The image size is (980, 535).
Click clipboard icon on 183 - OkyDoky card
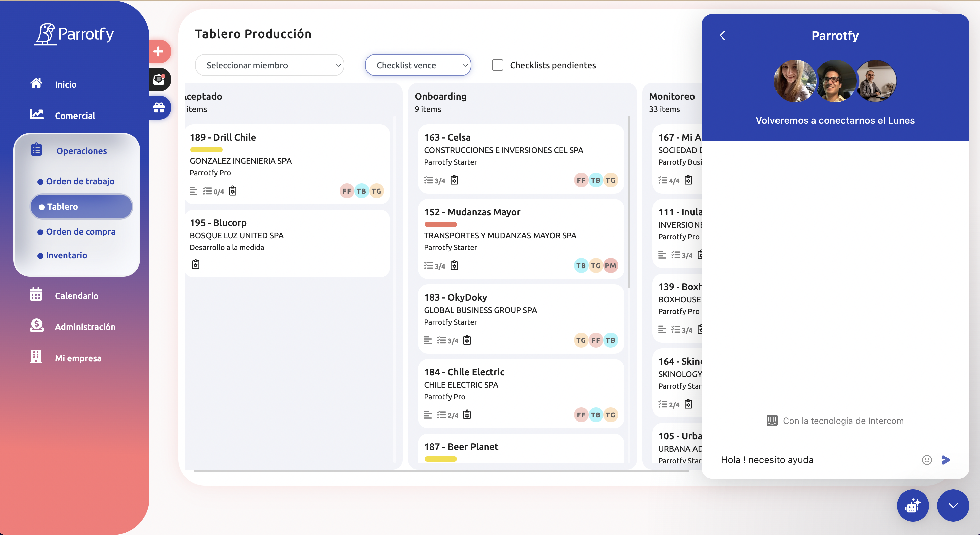point(467,340)
